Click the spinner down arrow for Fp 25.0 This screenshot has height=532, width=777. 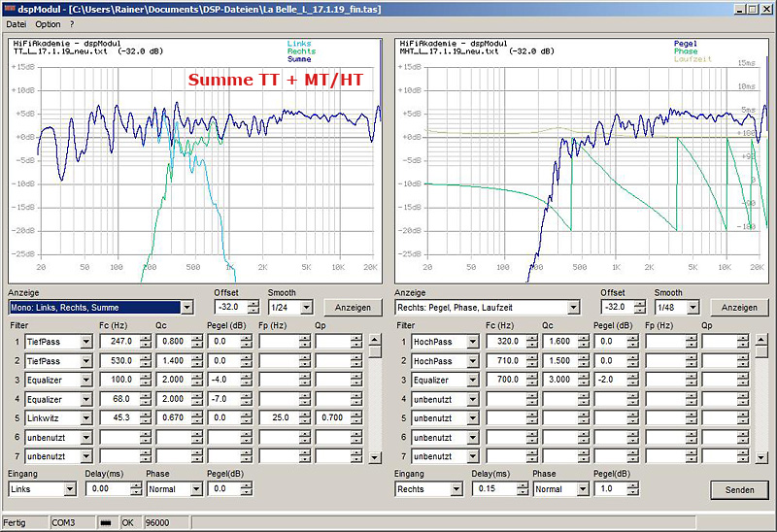305,422
